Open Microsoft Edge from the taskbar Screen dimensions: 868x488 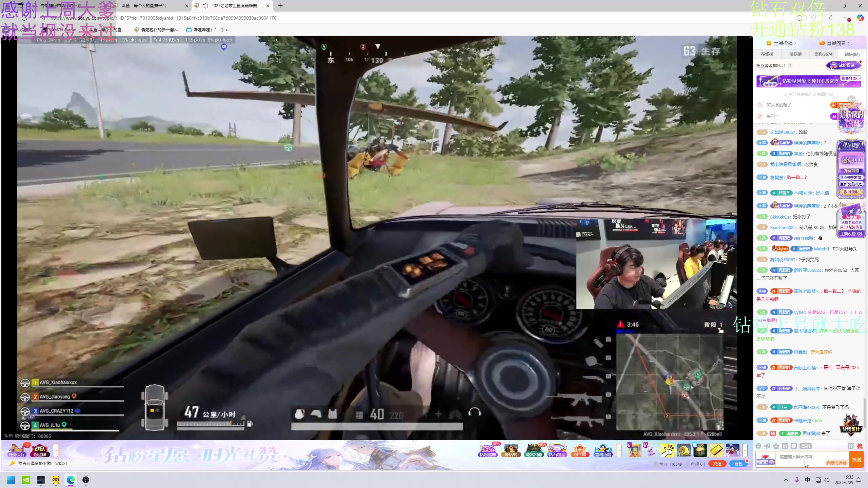click(71, 480)
